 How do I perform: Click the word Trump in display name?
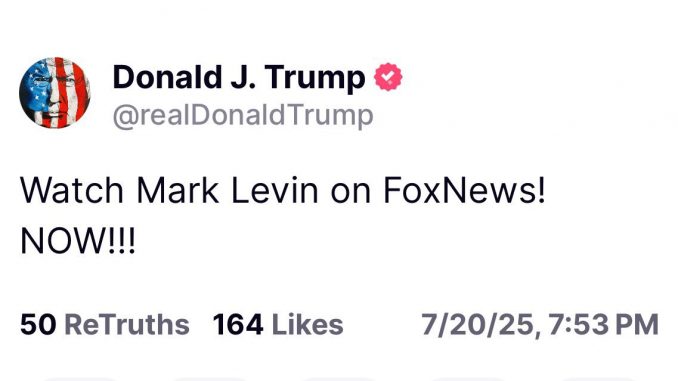click(x=315, y=79)
